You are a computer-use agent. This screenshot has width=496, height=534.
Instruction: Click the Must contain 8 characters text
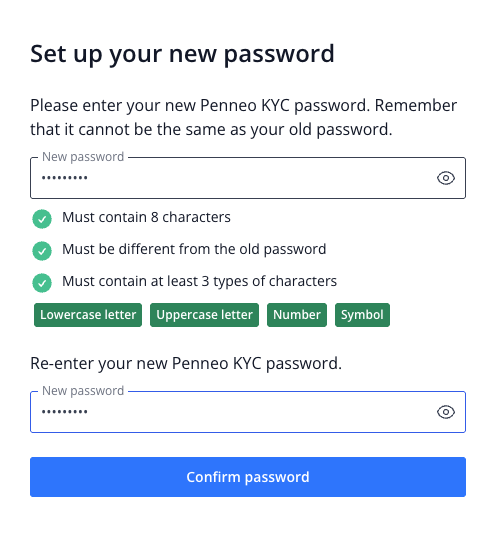click(146, 217)
